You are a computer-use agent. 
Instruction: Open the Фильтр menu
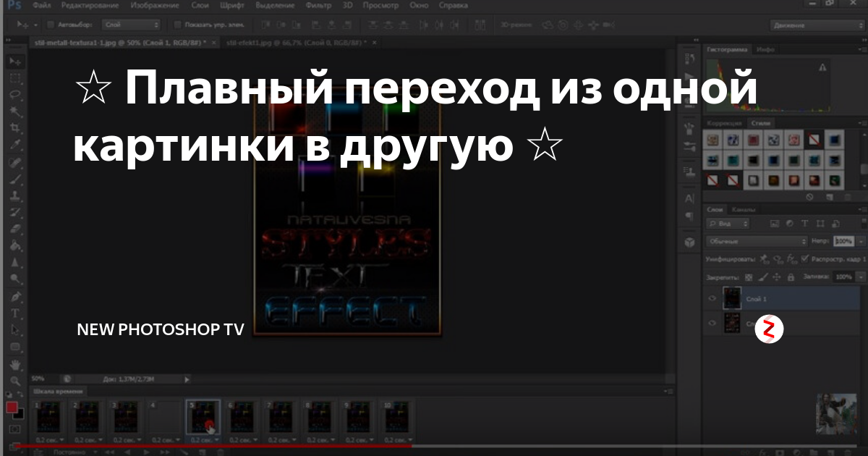[x=319, y=5]
